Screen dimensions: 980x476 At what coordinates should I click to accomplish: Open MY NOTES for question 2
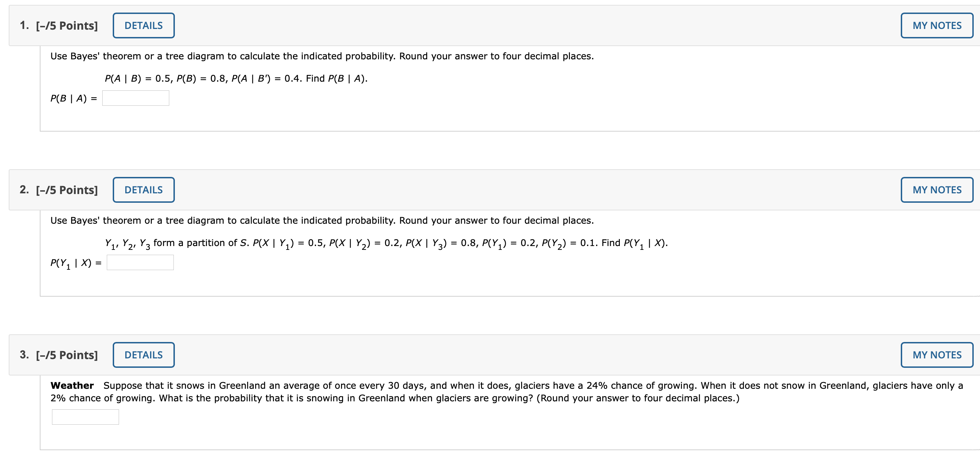[937, 189]
